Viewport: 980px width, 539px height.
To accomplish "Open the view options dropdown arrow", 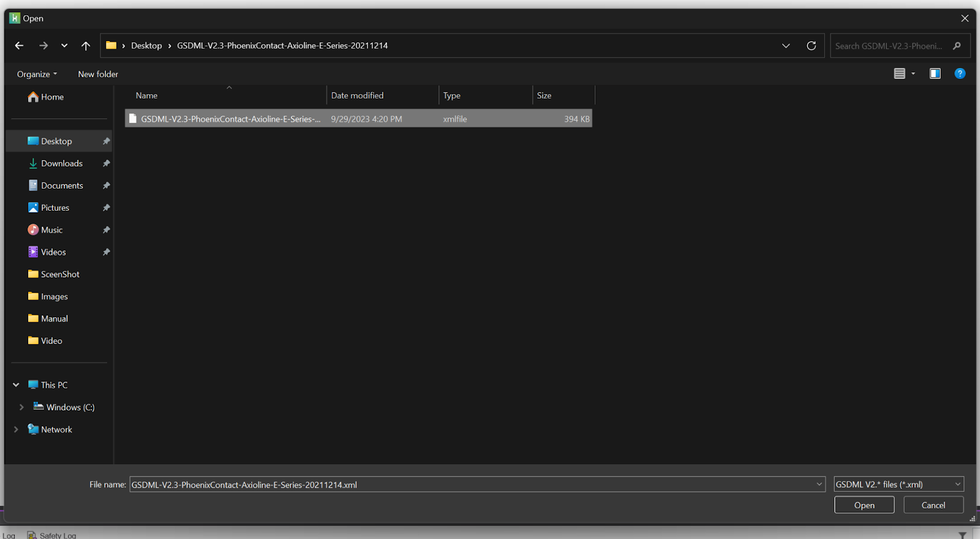I will (913, 73).
